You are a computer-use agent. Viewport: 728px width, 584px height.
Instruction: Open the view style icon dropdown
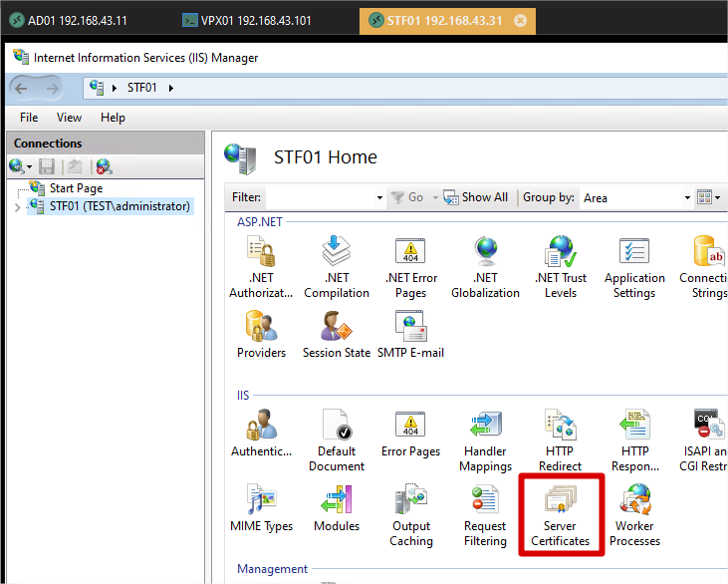pyautogui.click(x=708, y=197)
